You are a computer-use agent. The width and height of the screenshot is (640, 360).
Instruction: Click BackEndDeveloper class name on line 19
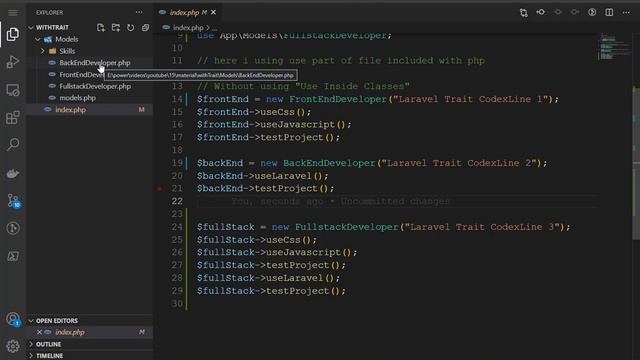pyautogui.click(x=329, y=163)
